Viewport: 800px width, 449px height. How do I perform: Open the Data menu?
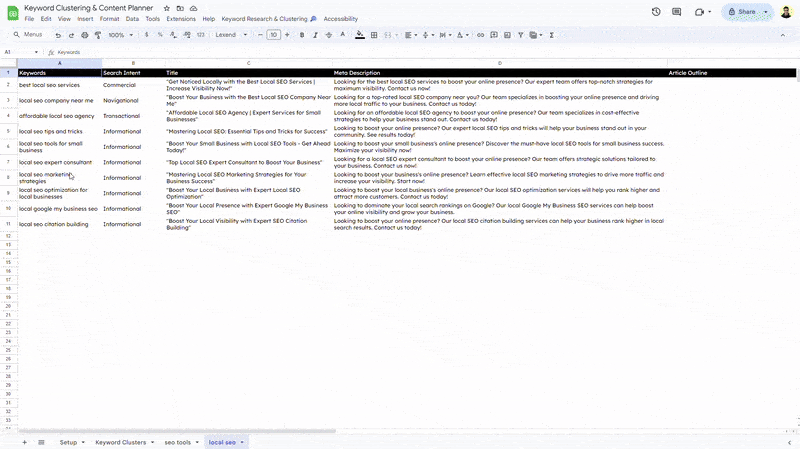pos(132,19)
